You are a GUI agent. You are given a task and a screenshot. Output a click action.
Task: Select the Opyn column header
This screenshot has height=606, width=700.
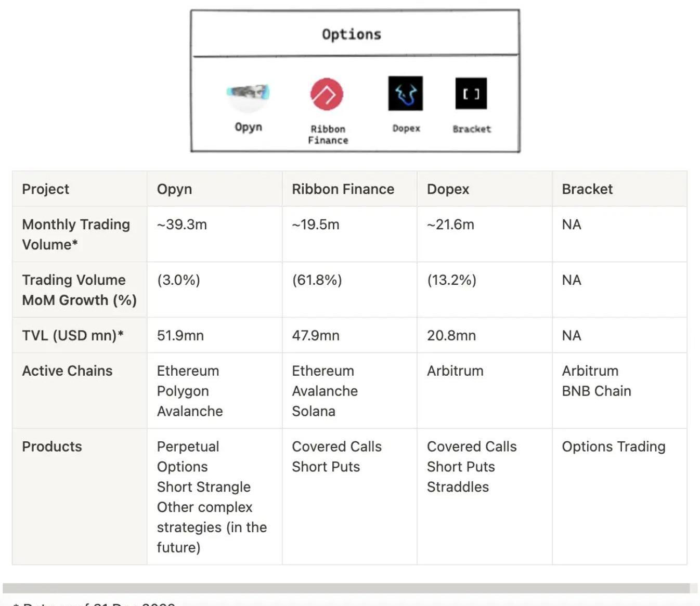pyautogui.click(x=175, y=189)
